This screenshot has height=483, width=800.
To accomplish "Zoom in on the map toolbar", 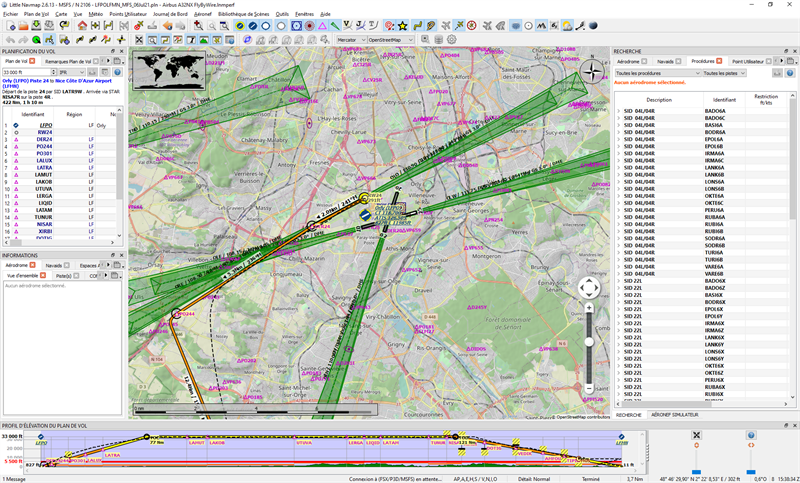I will pos(198,26).
